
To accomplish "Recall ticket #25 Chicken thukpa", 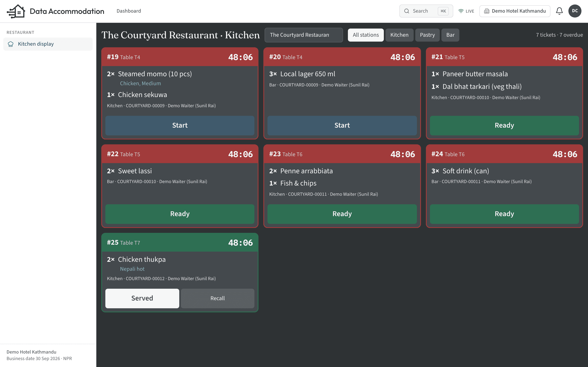I will pos(217,298).
